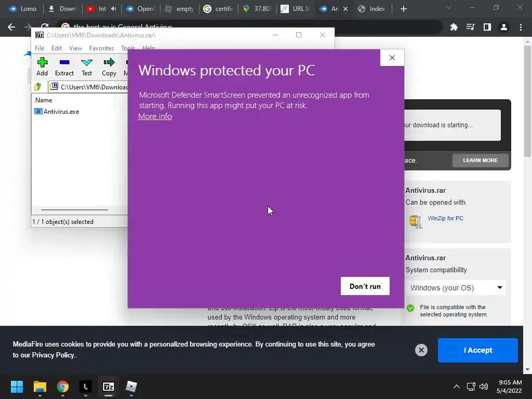Click the 7-Zip taskbar icon
Viewport: 532px width, 399px height.
109,387
